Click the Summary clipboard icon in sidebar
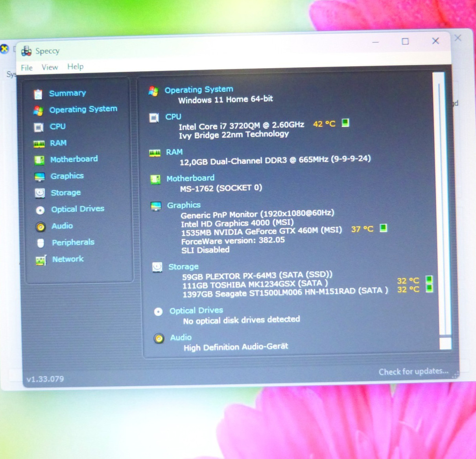 pos(38,94)
